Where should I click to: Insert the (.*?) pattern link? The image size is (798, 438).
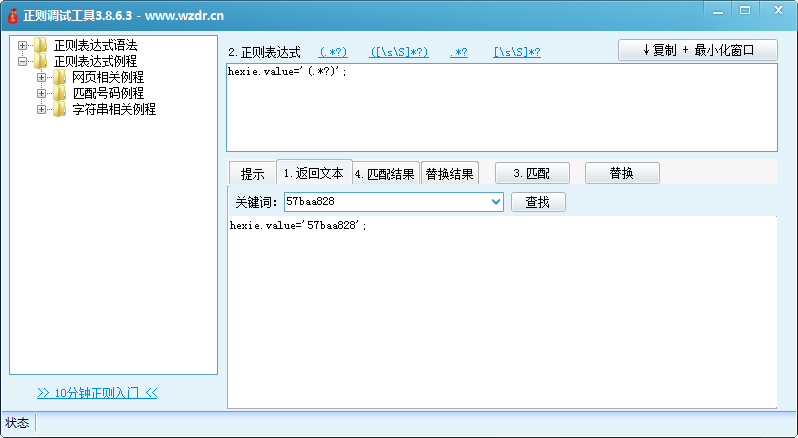tap(333, 52)
